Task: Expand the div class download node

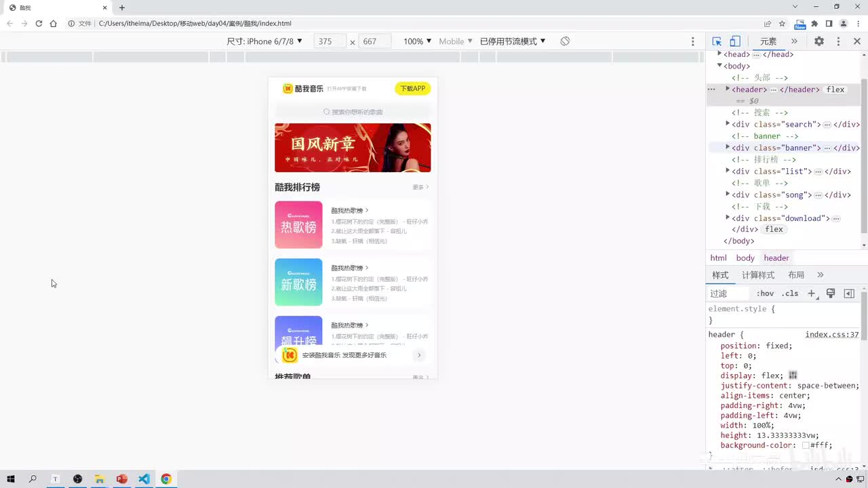Action: 728,218
